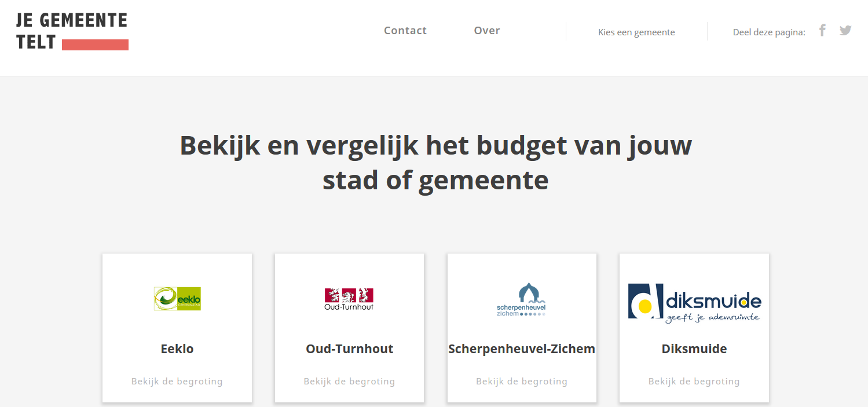Open the Over menu item

487,31
